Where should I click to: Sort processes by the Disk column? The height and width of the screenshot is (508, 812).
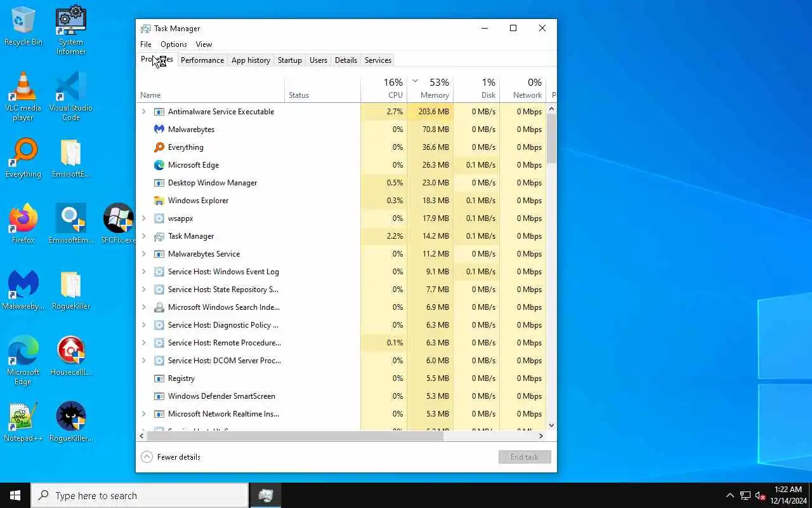click(476, 89)
